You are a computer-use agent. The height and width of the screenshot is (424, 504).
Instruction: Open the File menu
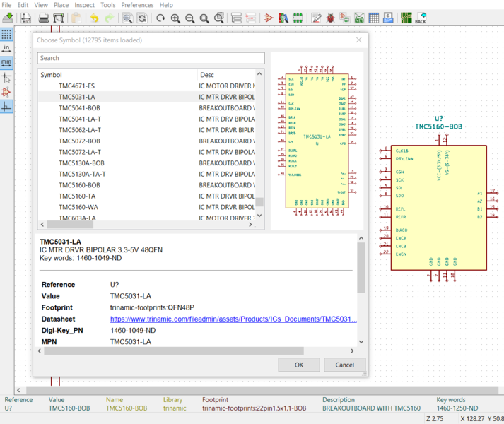6,5
